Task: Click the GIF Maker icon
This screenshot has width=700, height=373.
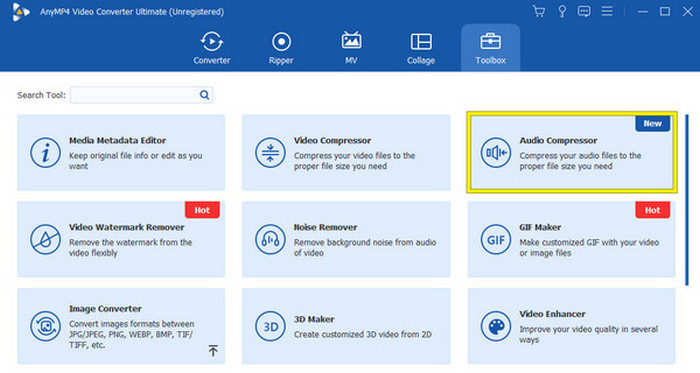Action: click(496, 240)
